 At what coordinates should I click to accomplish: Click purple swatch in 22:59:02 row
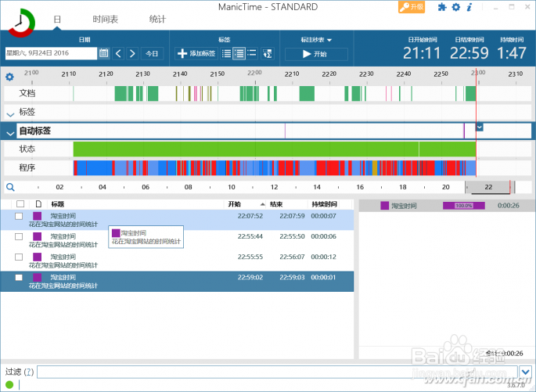(38, 277)
